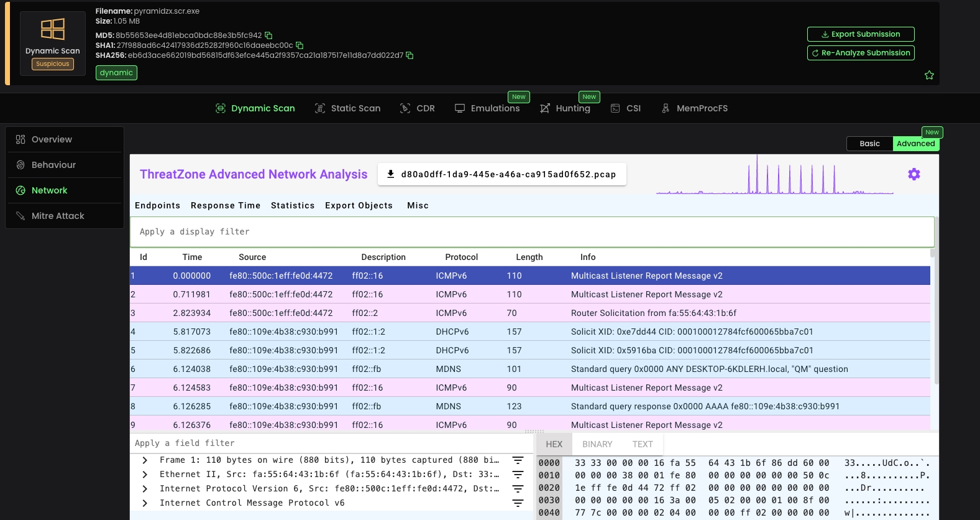Expand Internet Control Message Protocol v6
980x520 pixels.
point(145,503)
